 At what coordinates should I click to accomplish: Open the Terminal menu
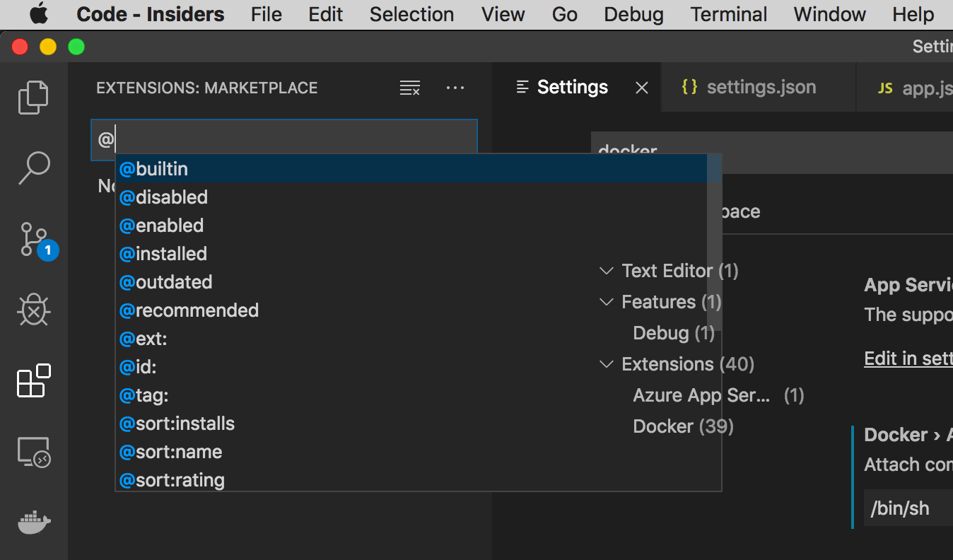tap(729, 14)
